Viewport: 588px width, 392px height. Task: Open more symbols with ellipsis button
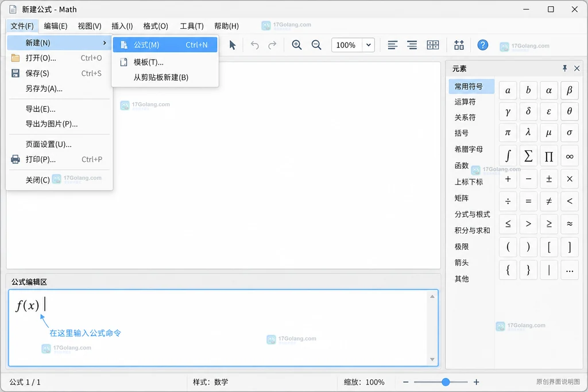point(570,270)
